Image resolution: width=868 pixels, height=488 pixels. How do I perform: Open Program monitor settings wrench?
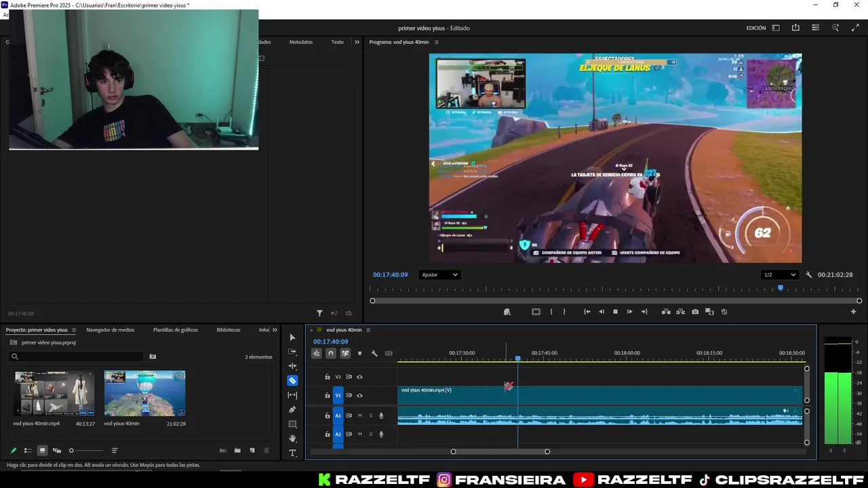pos(808,274)
